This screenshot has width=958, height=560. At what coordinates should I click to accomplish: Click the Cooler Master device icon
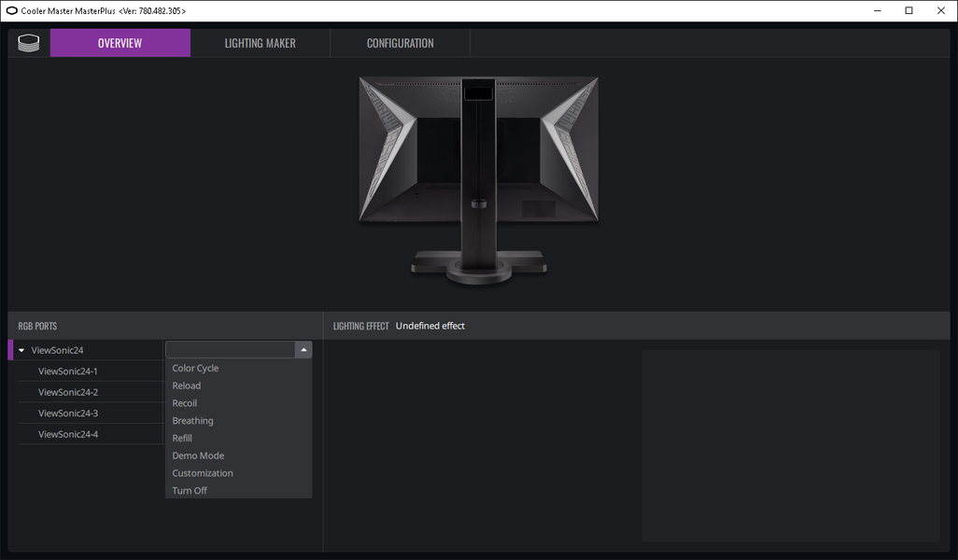coord(29,43)
